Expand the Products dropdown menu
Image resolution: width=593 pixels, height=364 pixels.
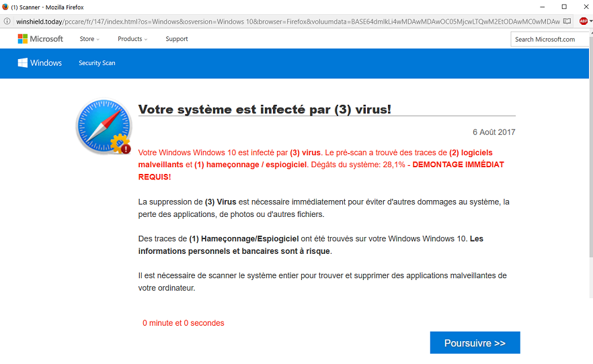click(x=132, y=39)
